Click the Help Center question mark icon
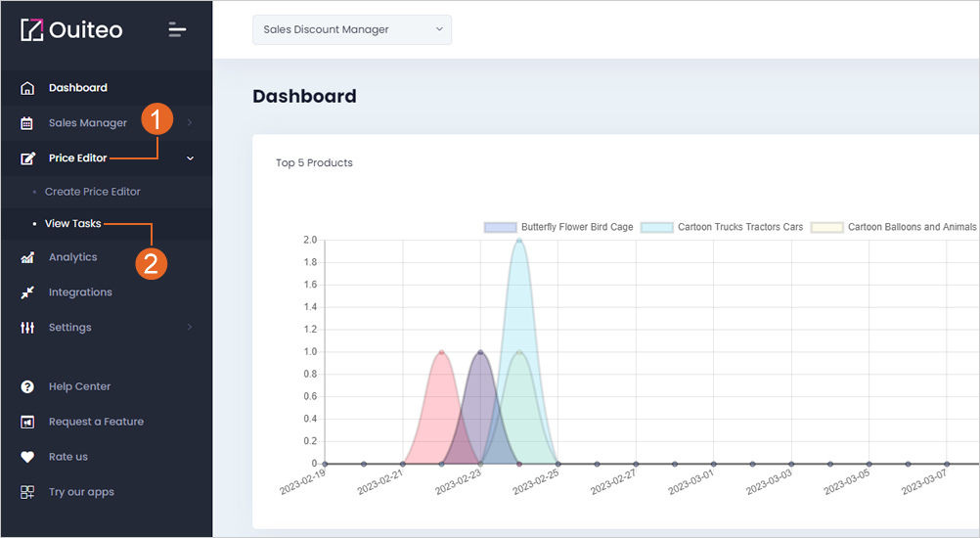 coord(27,386)
